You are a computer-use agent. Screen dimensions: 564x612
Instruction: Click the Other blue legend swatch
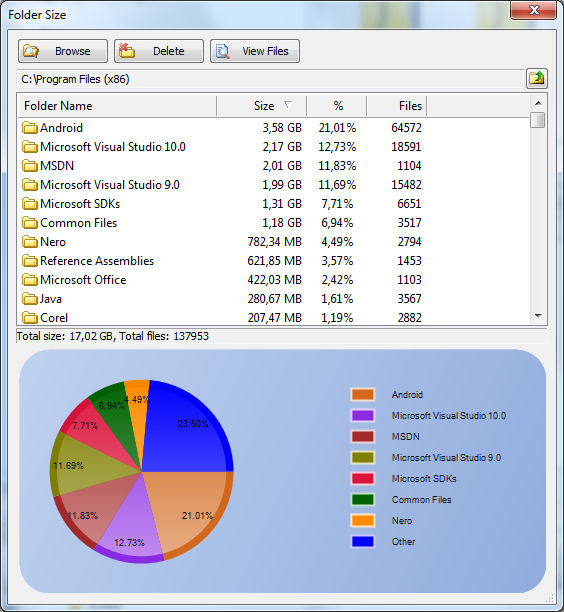pyautogui.click(x=363, y=542)
